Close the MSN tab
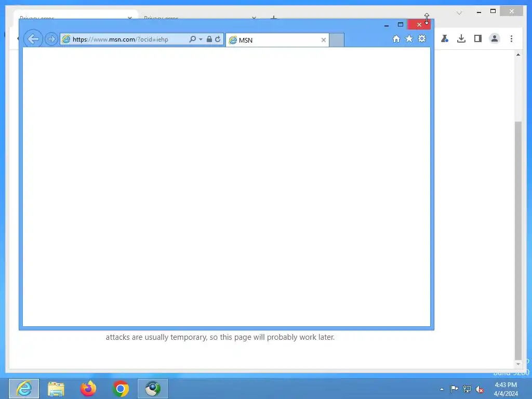Image resolution: width=532 pixels, height=399 pixels. [323, 40]
